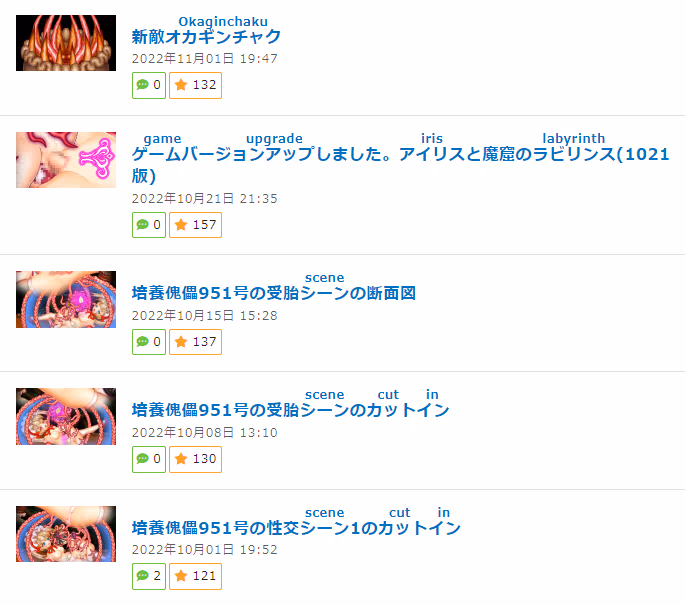Image resolution: width=685 pixels, height=605 pixels.
Task: Open the ゲームバージョンアップしました post link
Action: click(x=400, y=165)
